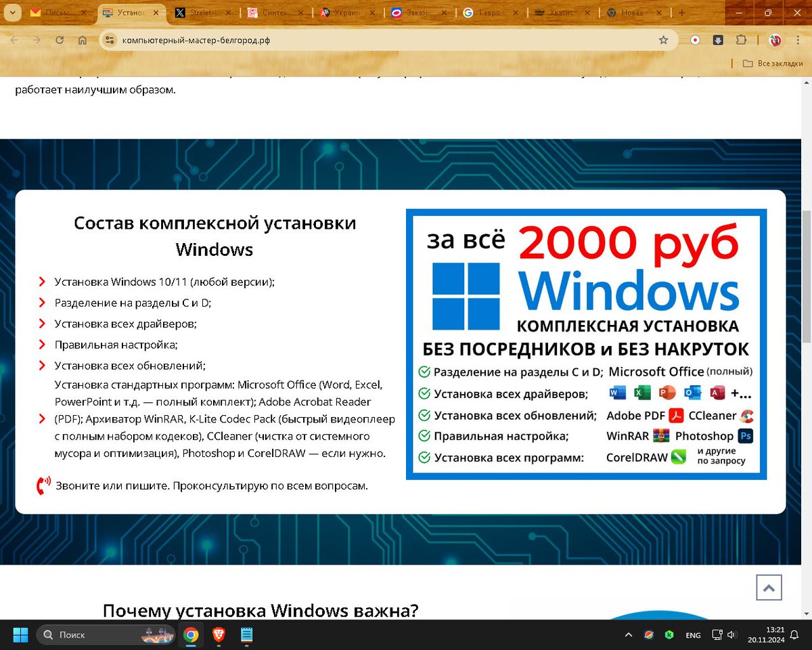Open the Notepad app in taskbar
This screenshot has width=812, height=650.
(247, 634)
